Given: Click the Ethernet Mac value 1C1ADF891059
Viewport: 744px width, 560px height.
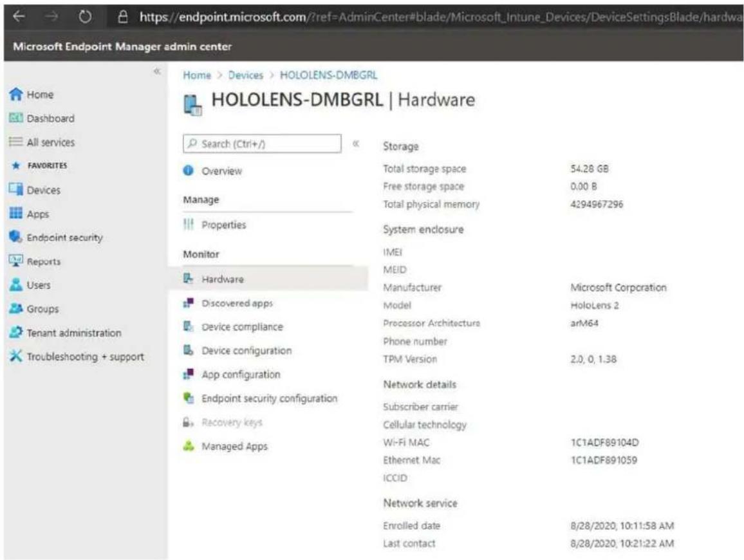Looking at the screenshot, I should [x=604, y=460].
